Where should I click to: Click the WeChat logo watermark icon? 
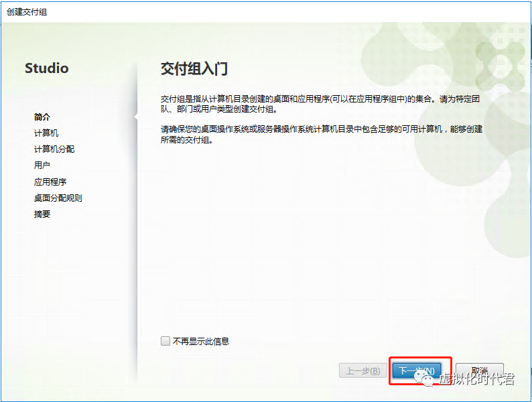pyautogui.click(x=424, y=378)
